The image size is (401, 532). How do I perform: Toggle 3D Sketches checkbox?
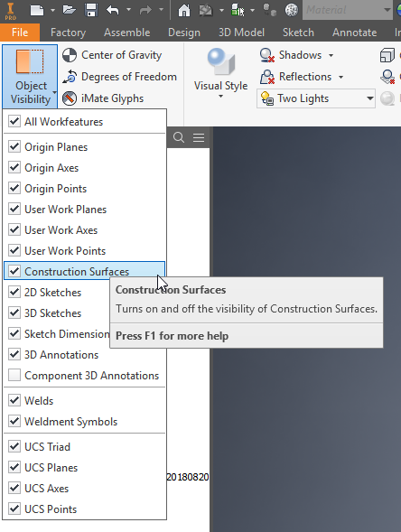click(x=14, y=313)
